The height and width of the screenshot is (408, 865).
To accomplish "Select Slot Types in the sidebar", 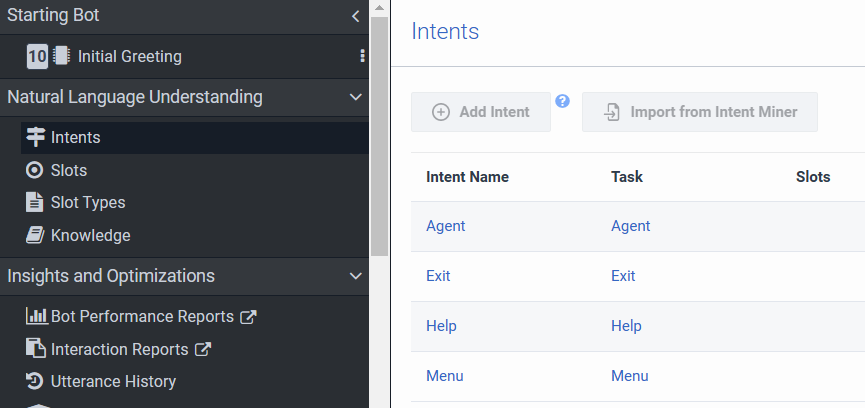I will tap(88, 202).
